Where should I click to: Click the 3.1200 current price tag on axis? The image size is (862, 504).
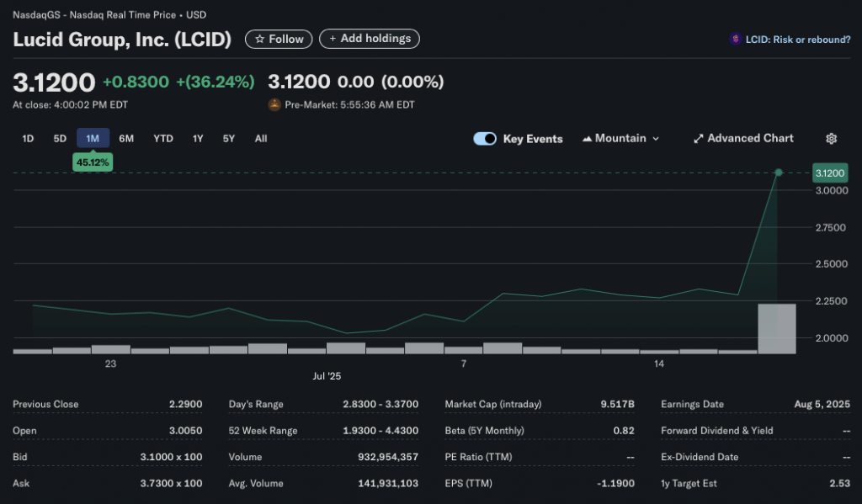tap(829, 173)
